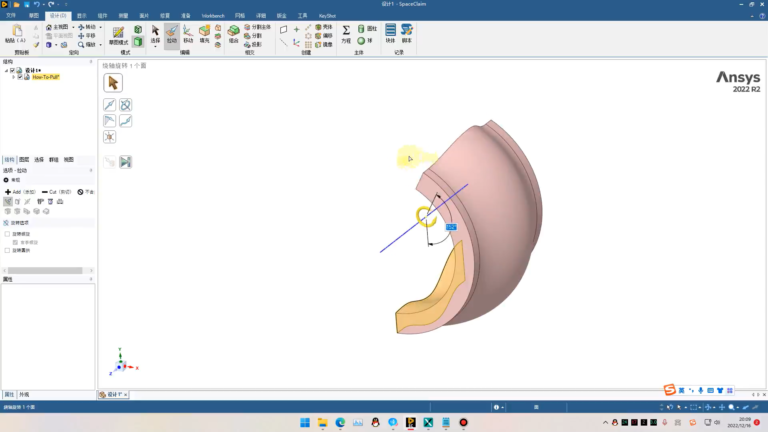Open the Zoom (缩放) dropdown arrow
768x432 pixels.
tap(100, 45)
